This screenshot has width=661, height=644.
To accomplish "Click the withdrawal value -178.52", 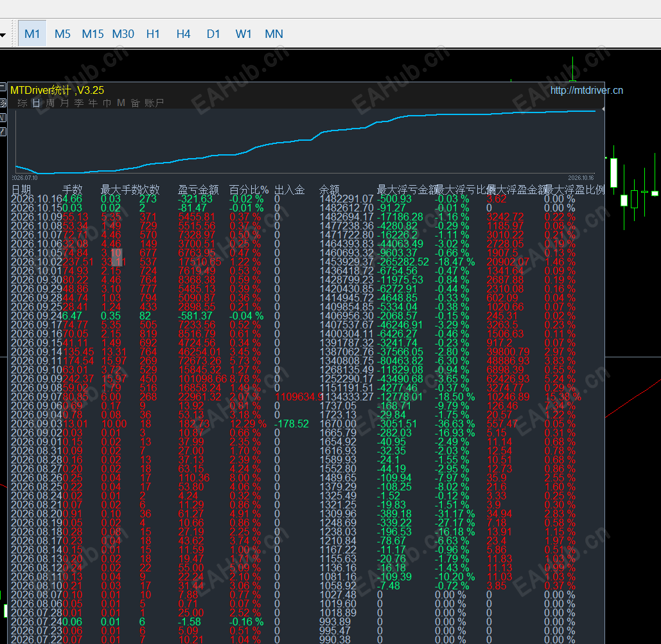I will point(291,424).
